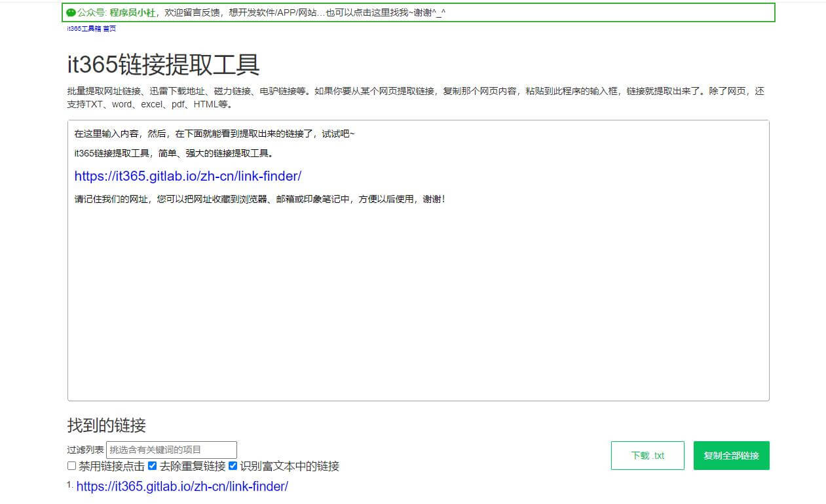The height and width of the screenshot is (504, 826).
Task: Click the 请记住我们的网址 line in editor
Action: [x=260, y=199]
